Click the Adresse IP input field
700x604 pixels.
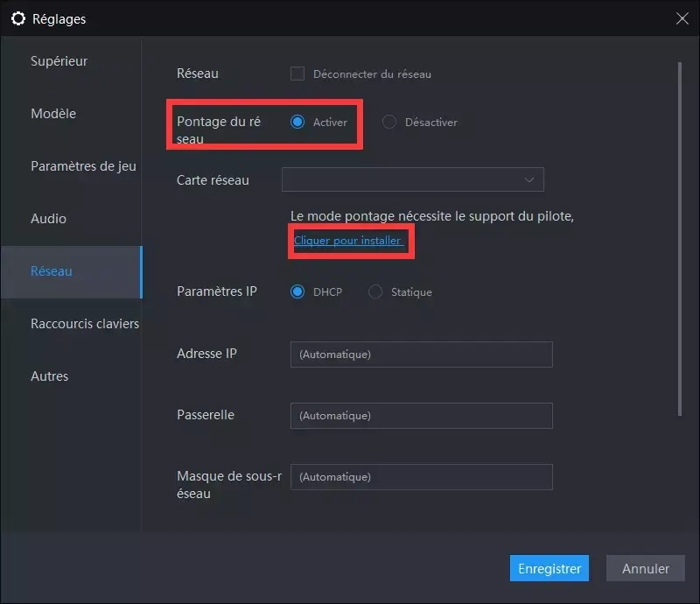tap(421, 355)
